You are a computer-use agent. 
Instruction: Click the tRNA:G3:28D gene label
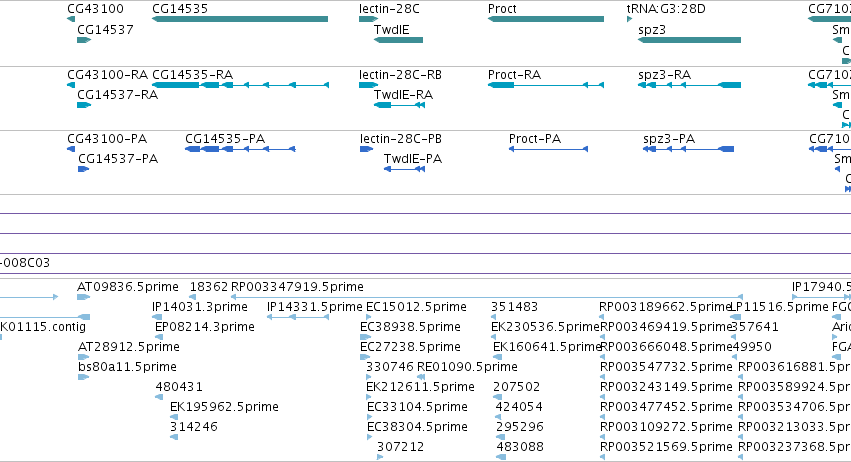pyautogui.click(x=666, y=9)
